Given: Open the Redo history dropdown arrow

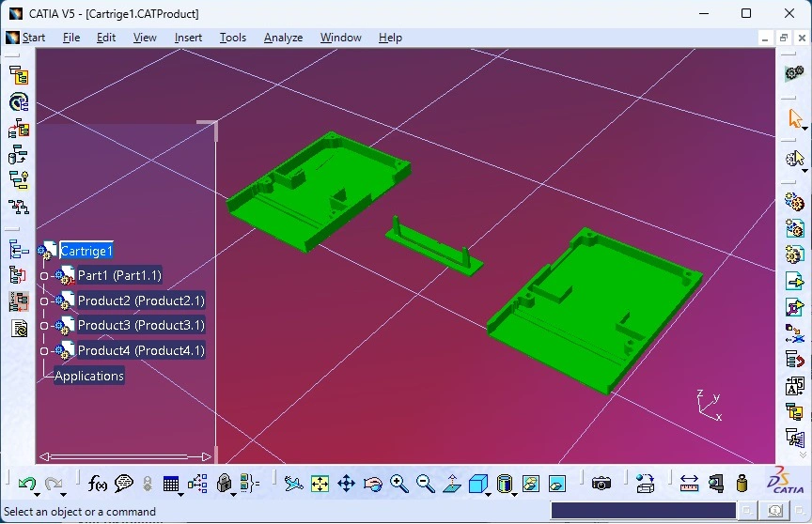Looking at the screenshot, I should point(63,495).
